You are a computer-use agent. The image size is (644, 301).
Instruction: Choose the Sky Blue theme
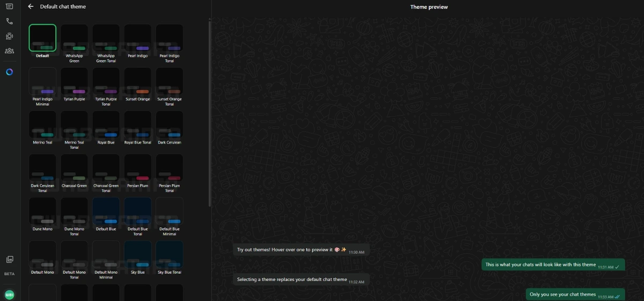coord(138,255)
